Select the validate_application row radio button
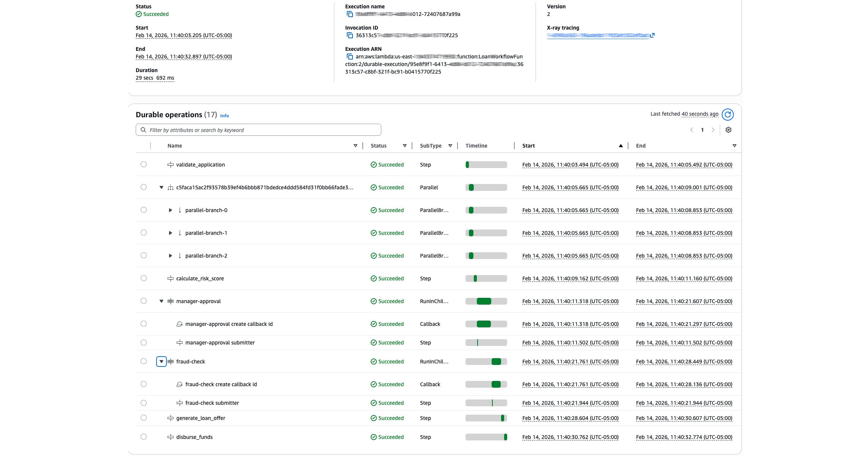 (144, 164)
